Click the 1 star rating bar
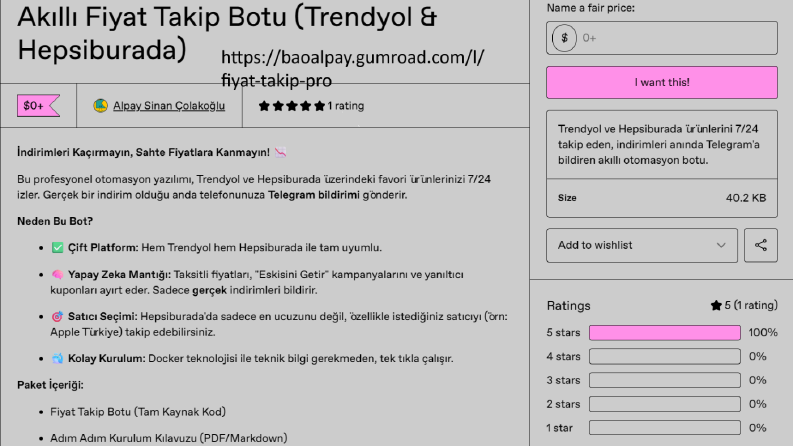The width and height of the screenshot is (793, 446). 665,428
